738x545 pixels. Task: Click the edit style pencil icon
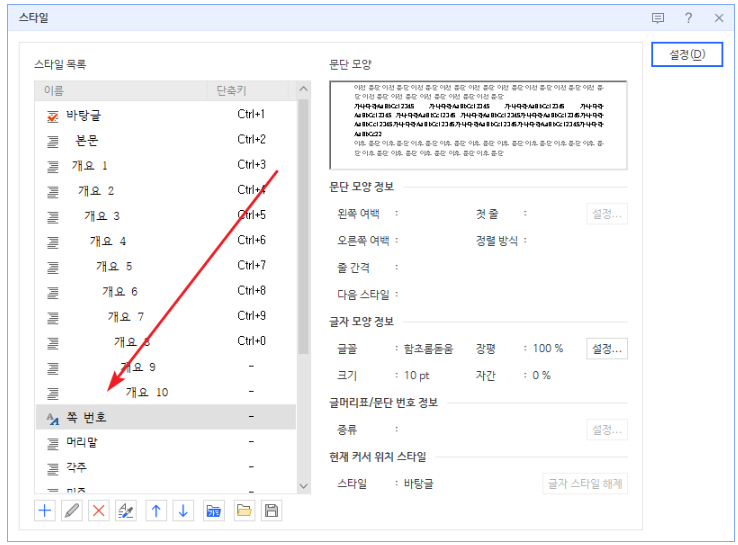click(x=72, y=511)
